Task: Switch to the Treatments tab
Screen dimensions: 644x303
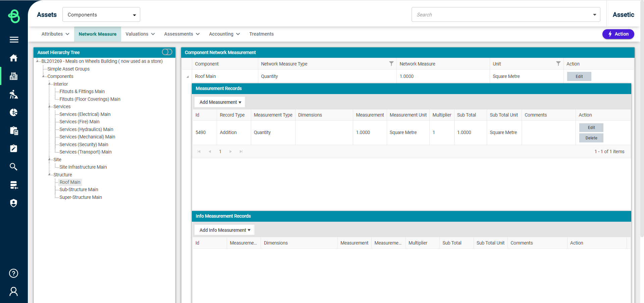Action: click(x=261, y=34)
